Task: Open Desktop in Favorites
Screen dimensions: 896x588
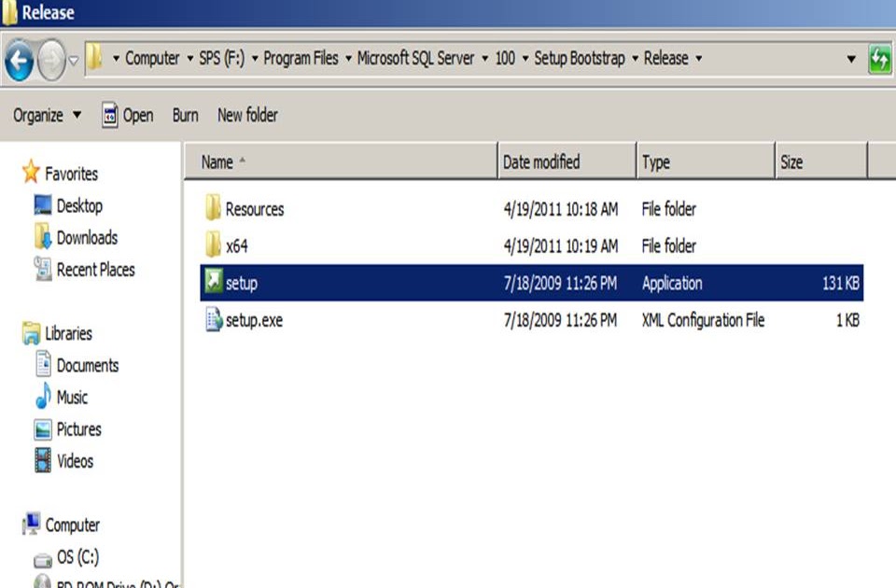Action: pyautogui.click(x=79, y=205)
